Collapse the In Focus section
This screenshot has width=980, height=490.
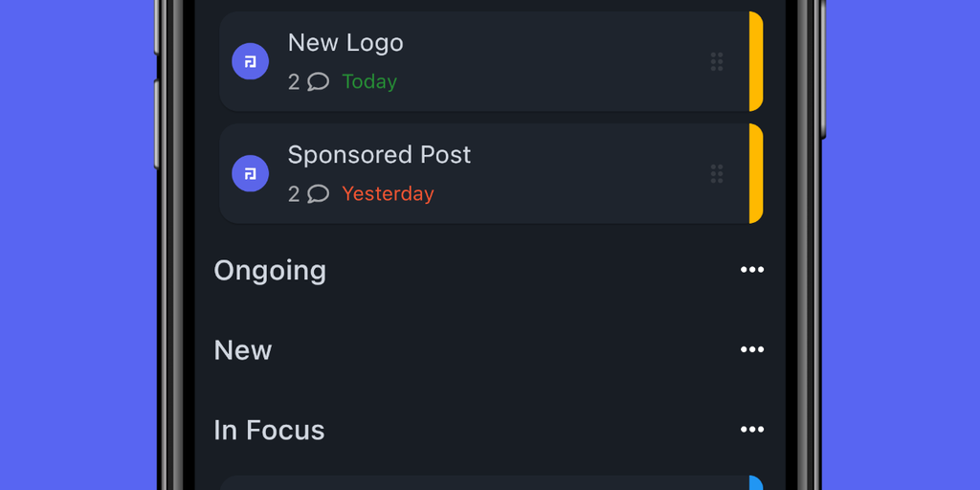pos(269,431)
